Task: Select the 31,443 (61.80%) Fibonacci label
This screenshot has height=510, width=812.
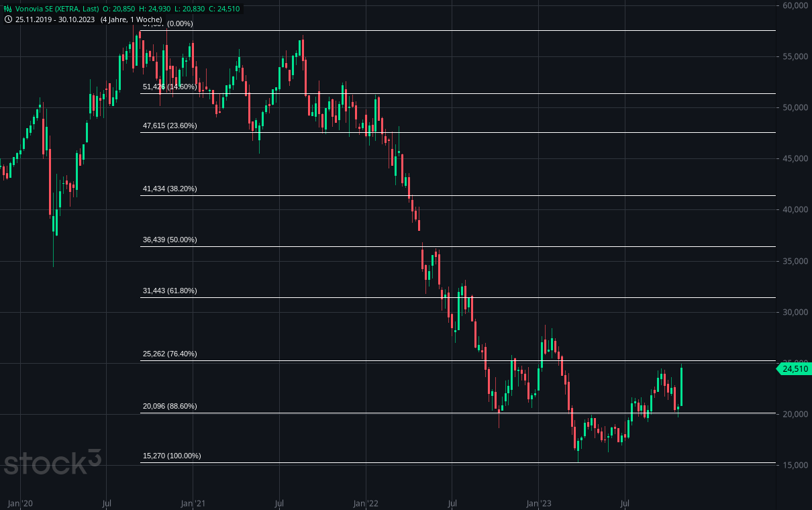Action: pos(170,291)
